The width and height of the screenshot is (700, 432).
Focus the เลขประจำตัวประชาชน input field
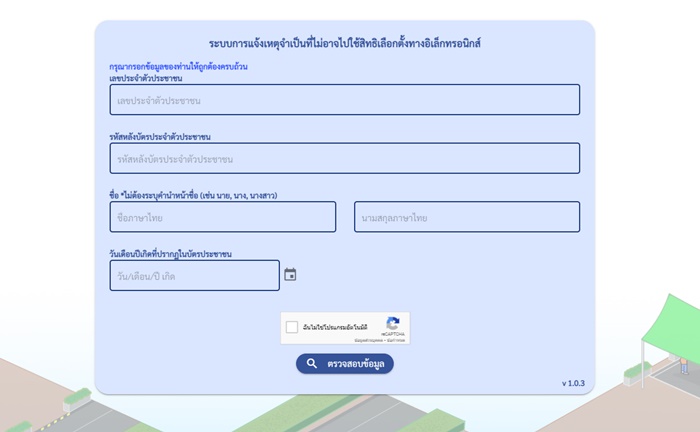pos(345,100)
